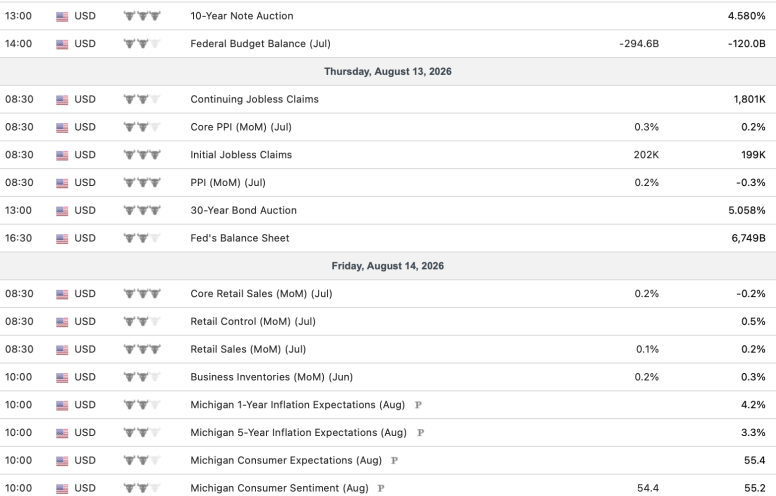776x496 pixels.
Task: Open the PPI (MoM) (Jul) event
Action: click(x=228, y=183)
